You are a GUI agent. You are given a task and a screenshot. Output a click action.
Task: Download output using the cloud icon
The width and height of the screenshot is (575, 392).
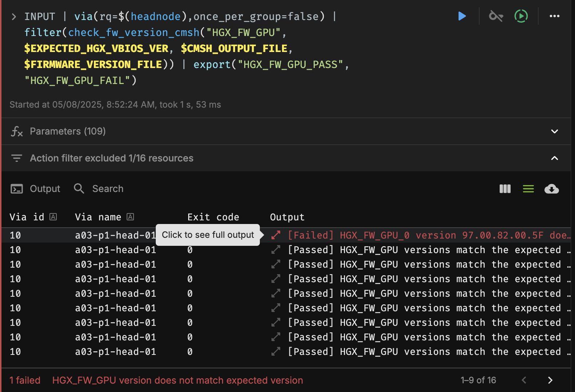[x=552, y=189]
